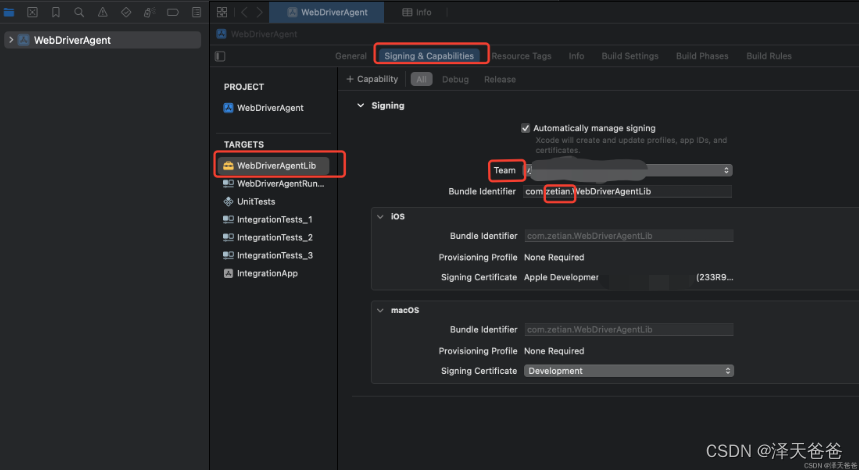859x470 pixels.
Task: Switch to the WebDriverAgent editor tab
Action: pyautogui.click(x=327, y=12)
